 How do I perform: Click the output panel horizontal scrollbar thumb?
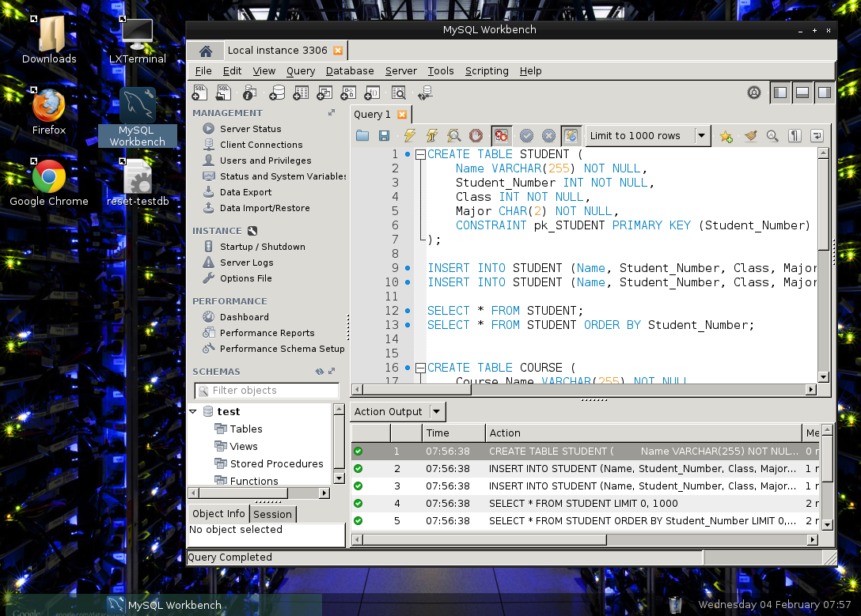click(485, 540)
